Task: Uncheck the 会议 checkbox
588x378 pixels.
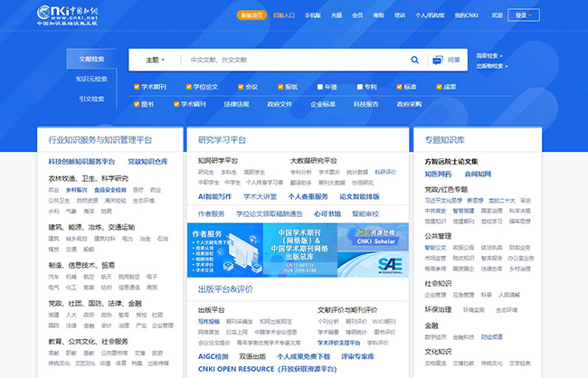Action: click(x=241, y=87)
